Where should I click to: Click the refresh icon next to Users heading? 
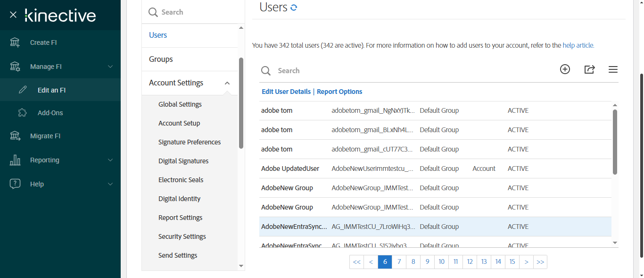click(294, 8)
